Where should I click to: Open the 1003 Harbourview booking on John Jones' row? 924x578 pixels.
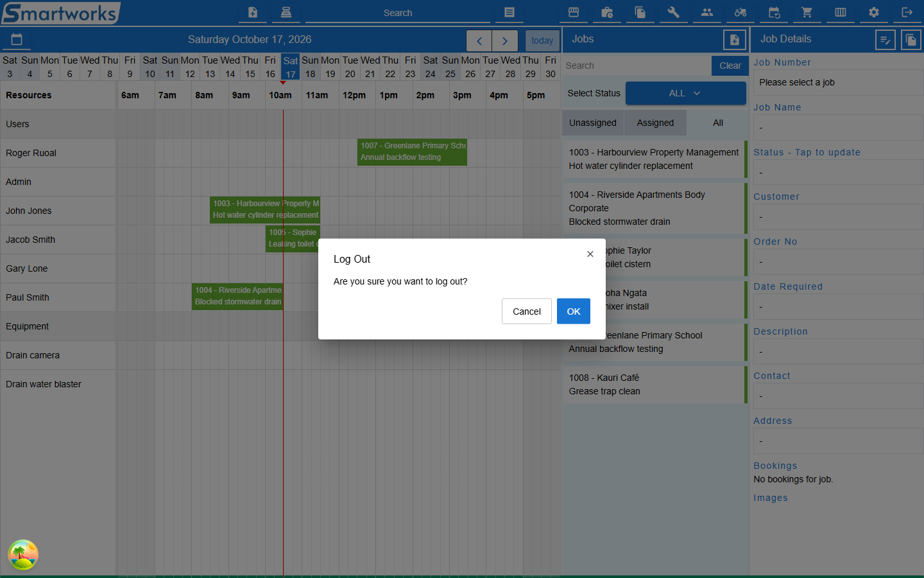pyautogui.click(x=265, y=210)
